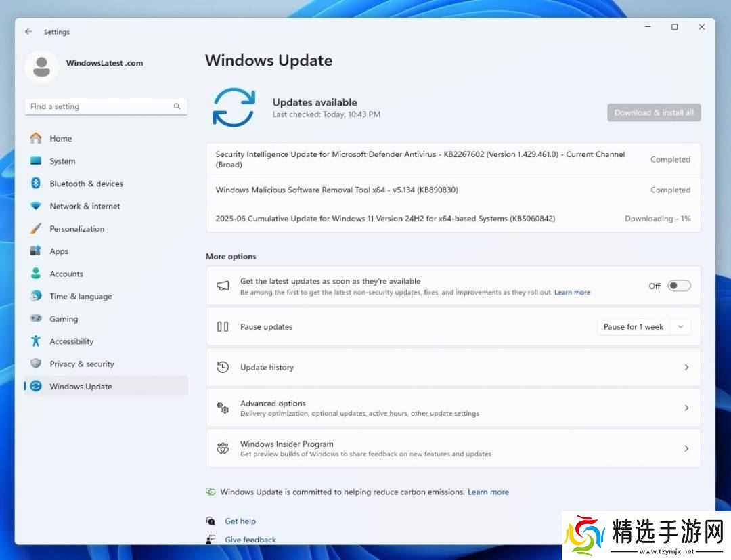The width and height of the screenshot is (731, 560).
Task: Click the Bluetooth & devices sidebar icon
Action: coord(36,184)
